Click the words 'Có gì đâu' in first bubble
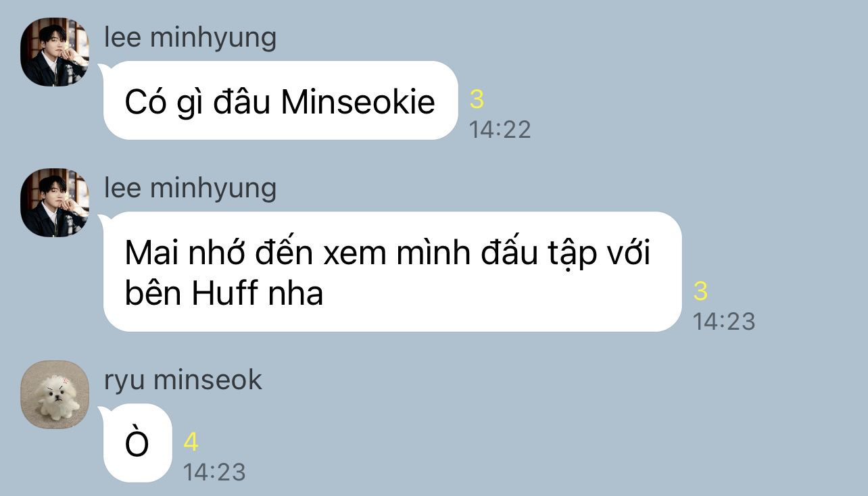The image size is (868, 496). click(197, 103)
